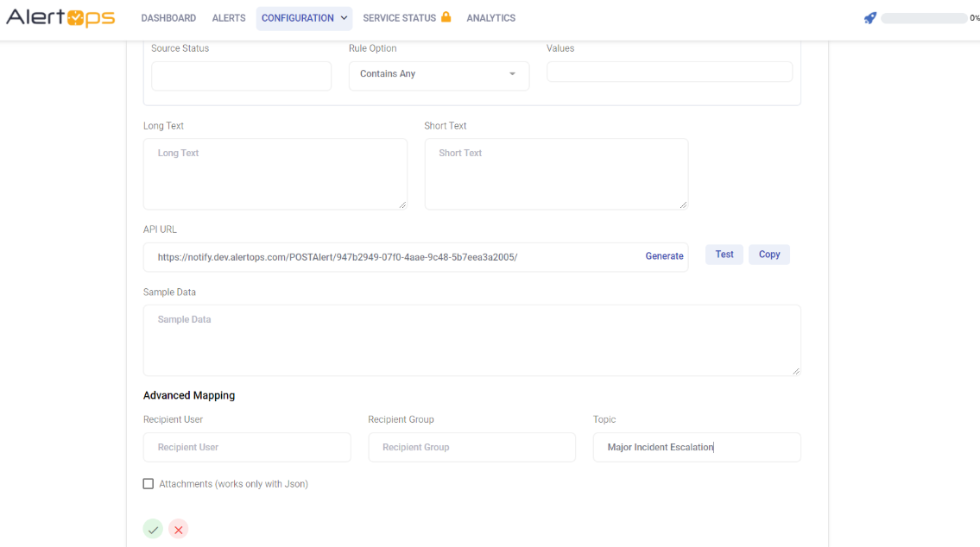Select the Source Status input box
Screen dimensions: 980x547
tap(241, 76)
